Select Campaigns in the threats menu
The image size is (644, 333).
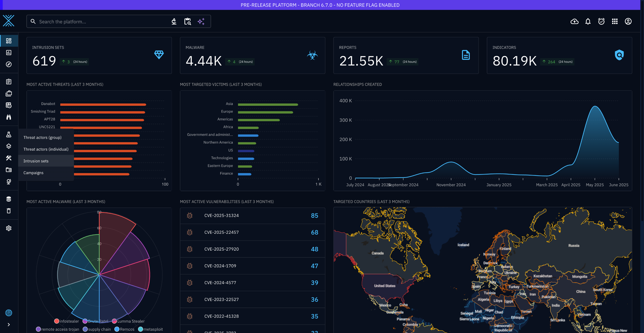33,173
